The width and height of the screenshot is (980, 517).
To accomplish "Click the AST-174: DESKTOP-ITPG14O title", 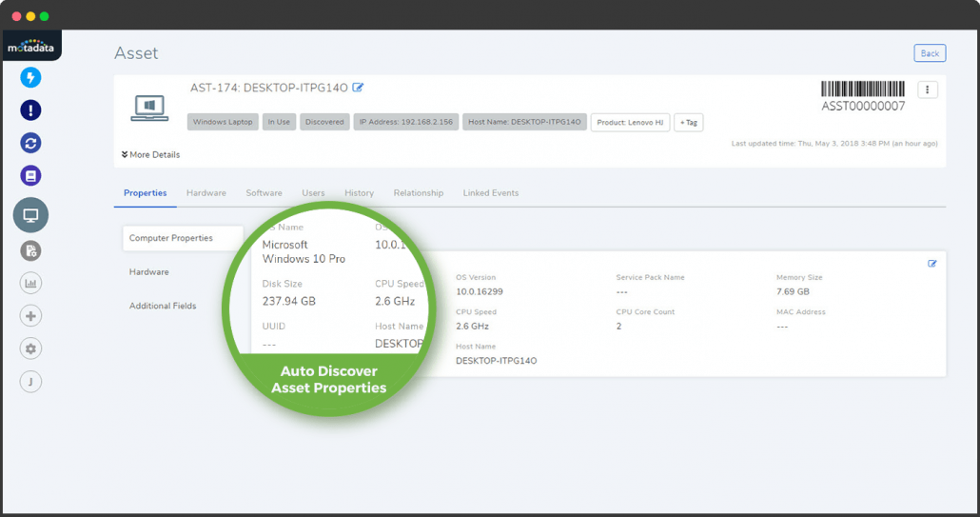I will [268, 88].
